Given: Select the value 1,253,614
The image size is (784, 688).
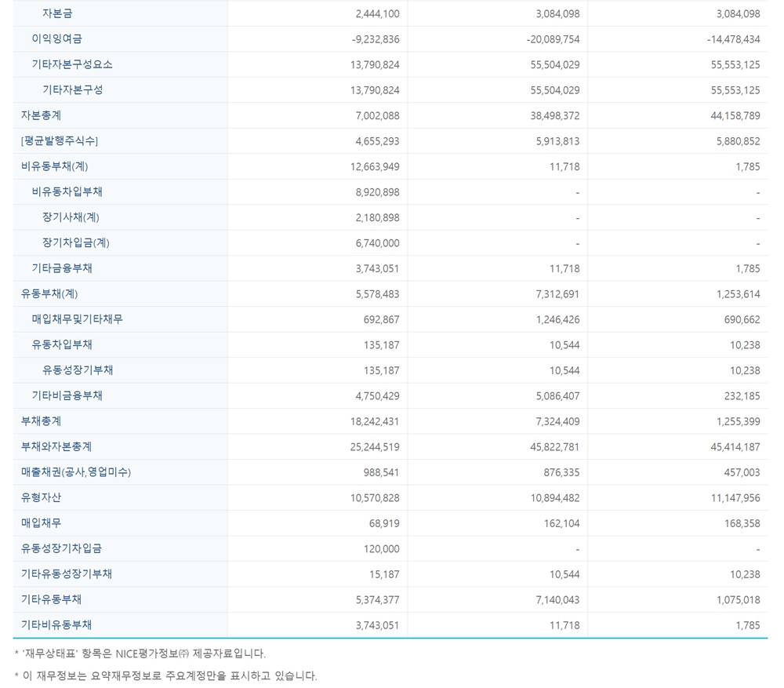Looking at the screenshot, I should [x=739, y=294].
